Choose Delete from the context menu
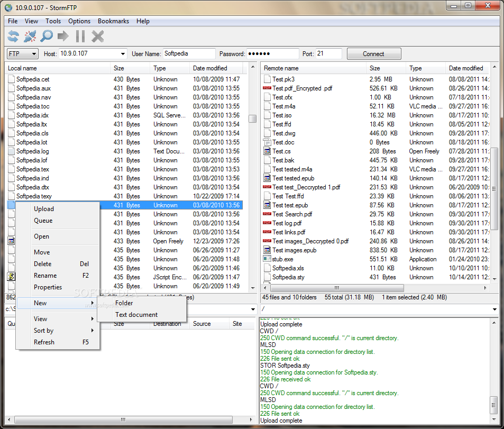The height and width of the screenshot is (429, 504). point(58,264)
